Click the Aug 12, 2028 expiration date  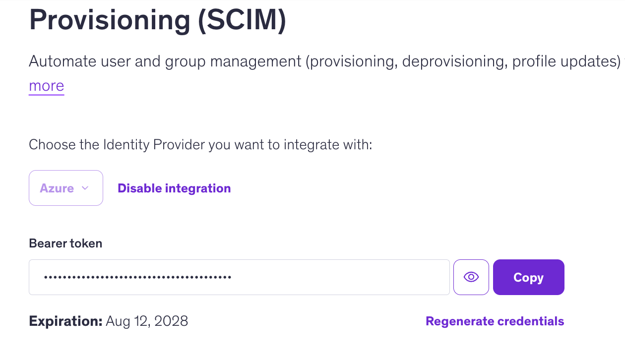147,321
